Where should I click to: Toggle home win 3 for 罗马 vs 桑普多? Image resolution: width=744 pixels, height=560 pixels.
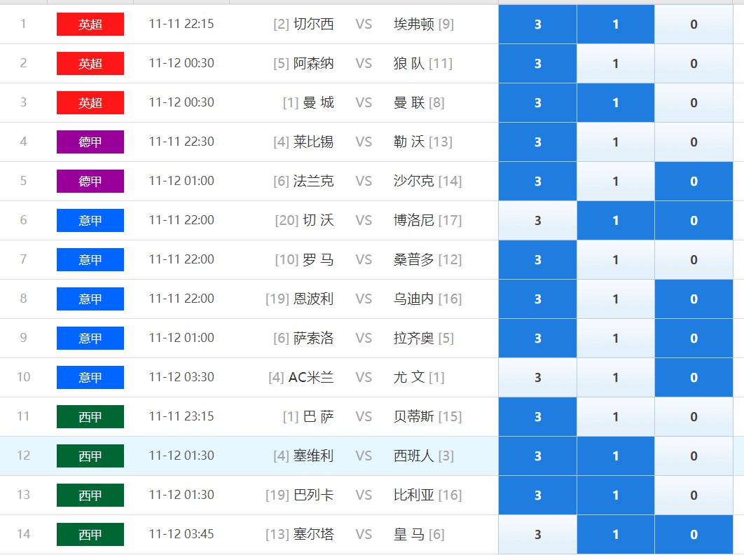tap(537, 259)
